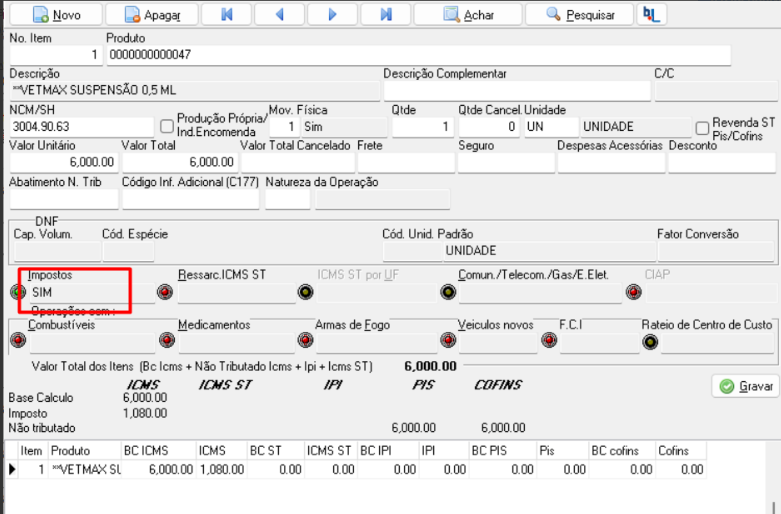Click the Mov. Física code field
The width and height of the screenshot is (781, 514).
click(x=284, y=127)
